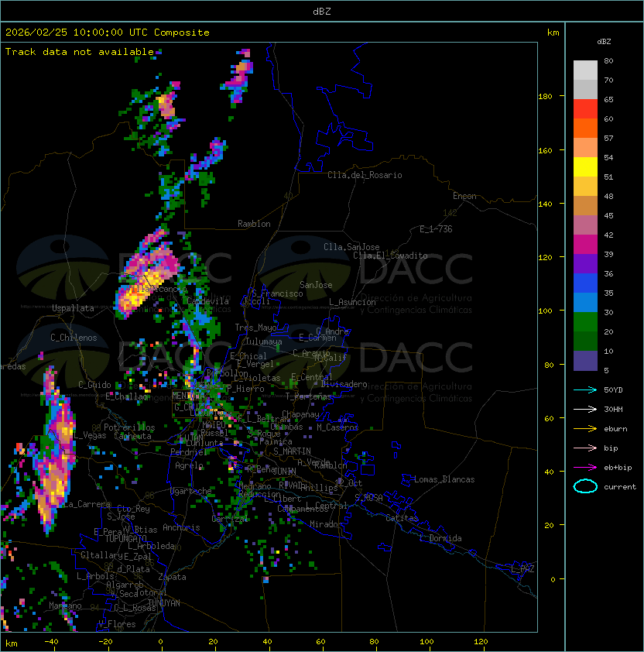The height and width of the screenshot is (652, 644).
Task: Click the 'Capdevila' map label
Action: [208, 301]
